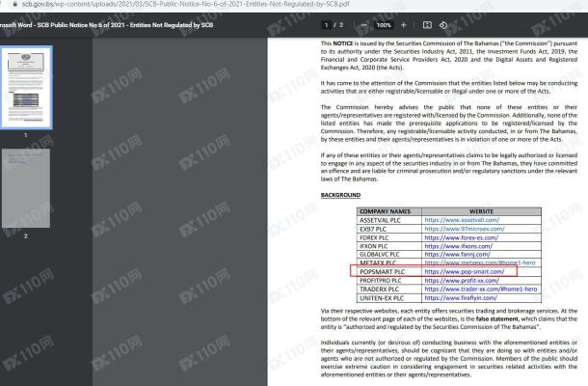Open the profit-xx.com website link
This screenshot has height=386, width=588.
tap(462, 281)
